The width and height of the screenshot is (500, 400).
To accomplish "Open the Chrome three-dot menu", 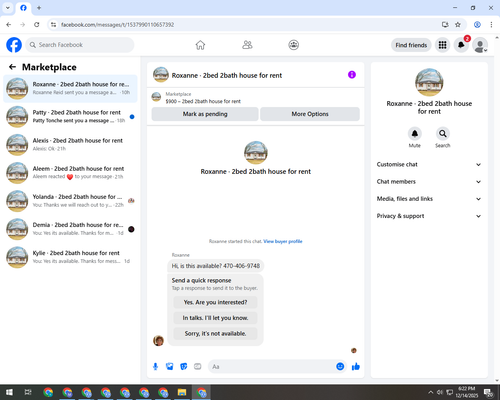I will 491,25.
